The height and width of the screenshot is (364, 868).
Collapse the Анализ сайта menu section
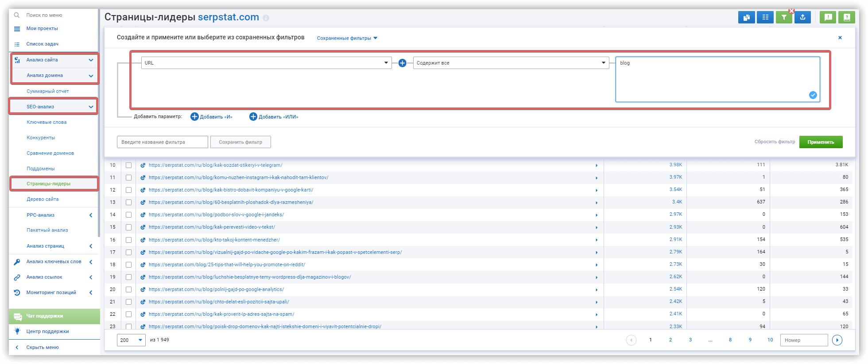91,60
